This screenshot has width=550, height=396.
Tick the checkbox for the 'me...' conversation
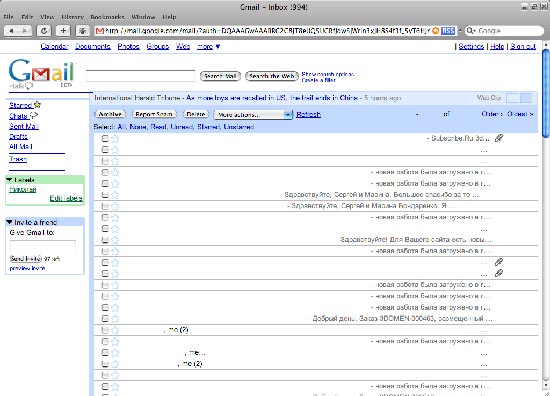click(x=105, y=352)
